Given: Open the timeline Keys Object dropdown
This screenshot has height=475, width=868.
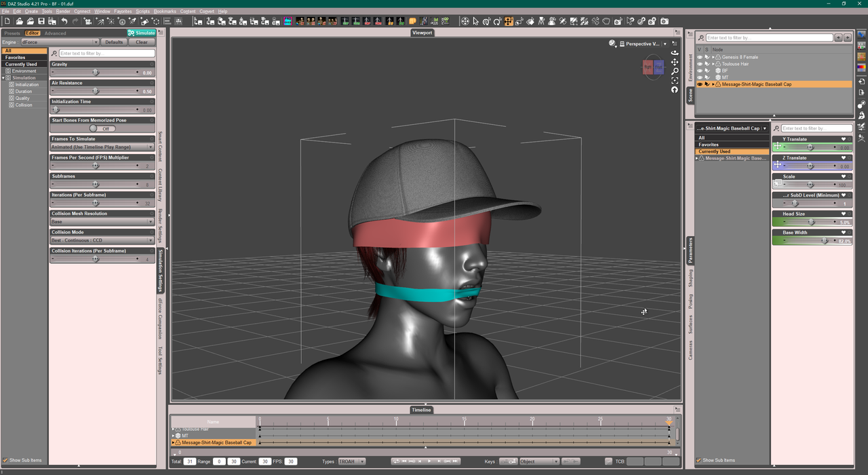Looking at the screenshot, I should coord(539,461).
